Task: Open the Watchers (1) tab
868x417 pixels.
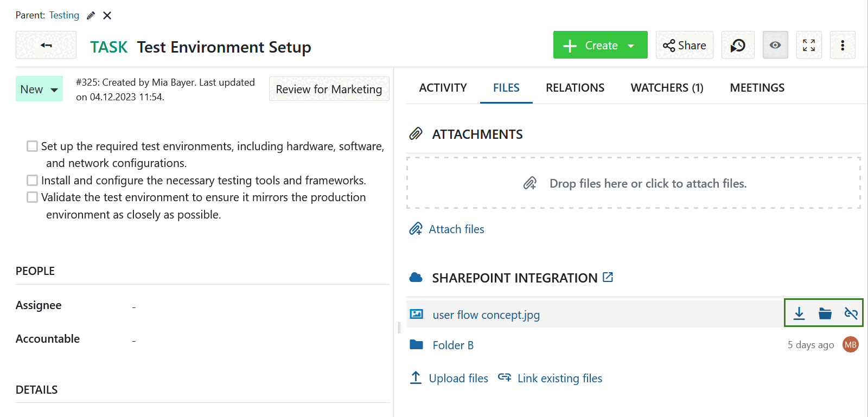Action: tap(667, 88)
